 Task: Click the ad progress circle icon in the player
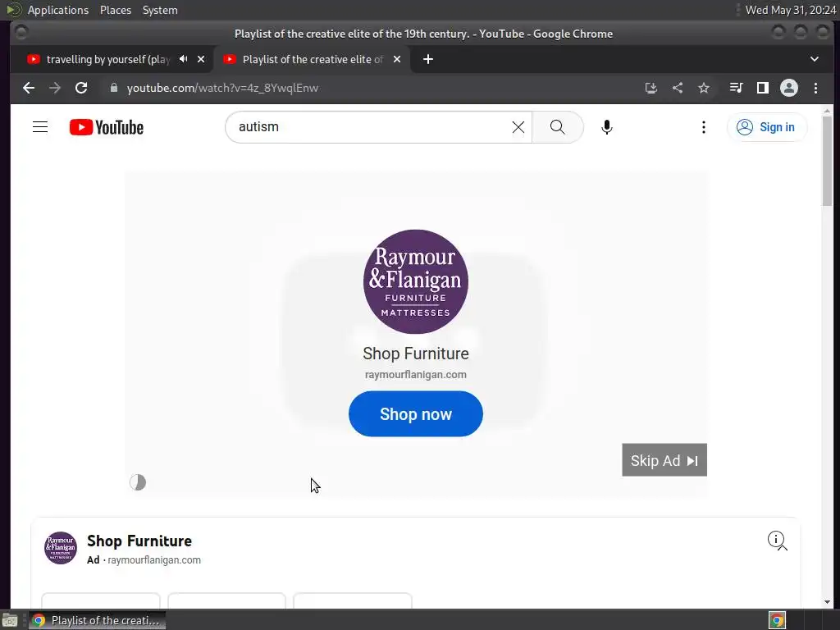[138, 482]
